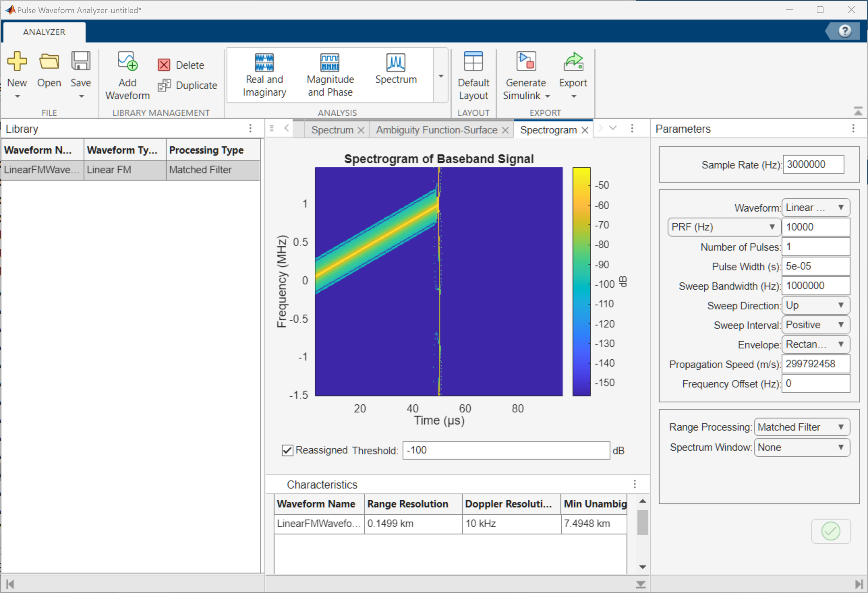Viewport: 868px width, 593px height.
Task: Click the green checkmark apply button
Action: tap(830, 531)
